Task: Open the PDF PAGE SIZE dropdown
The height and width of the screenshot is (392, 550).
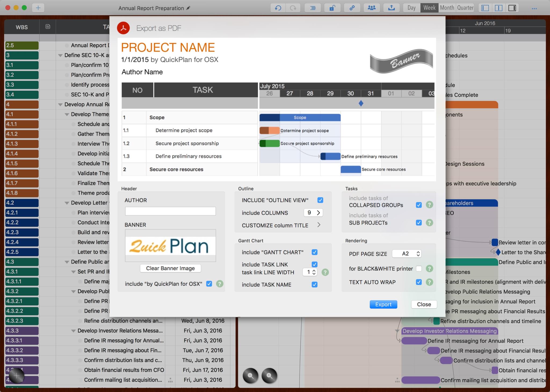Action: pos(407,254)
